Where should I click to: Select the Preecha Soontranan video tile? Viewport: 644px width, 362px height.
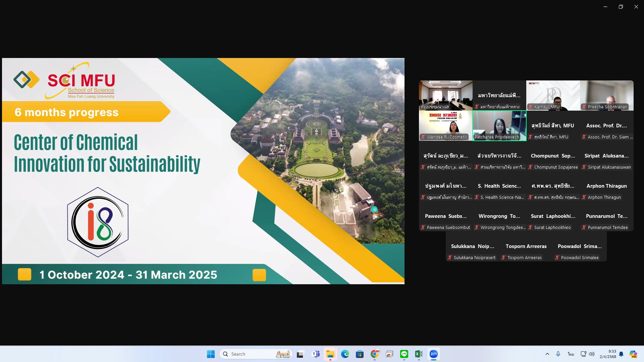pyautogui.click(x=607, y=96)
